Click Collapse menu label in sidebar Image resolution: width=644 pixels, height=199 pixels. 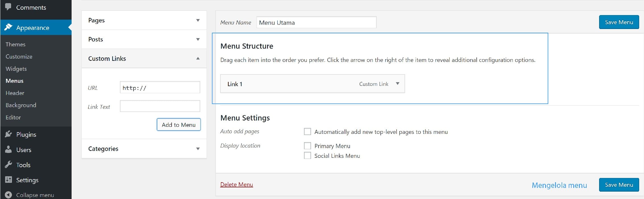[35, 195]
